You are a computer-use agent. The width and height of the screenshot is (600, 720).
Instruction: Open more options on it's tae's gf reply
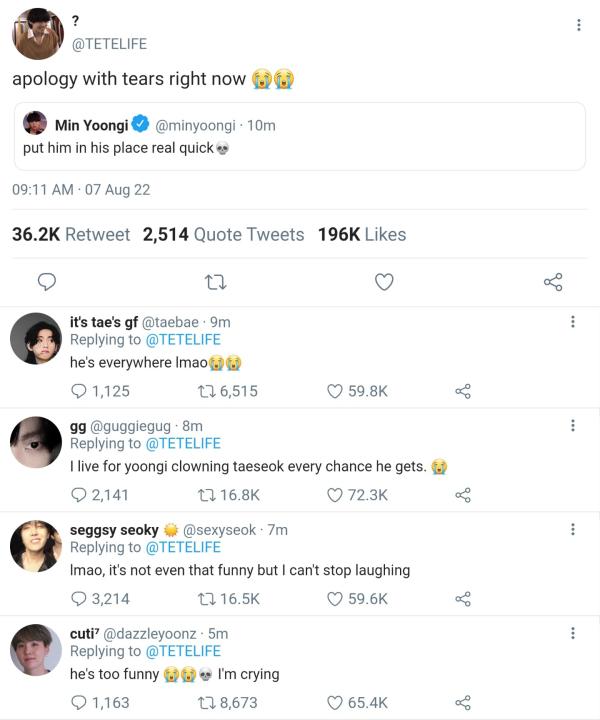[572, 322]
